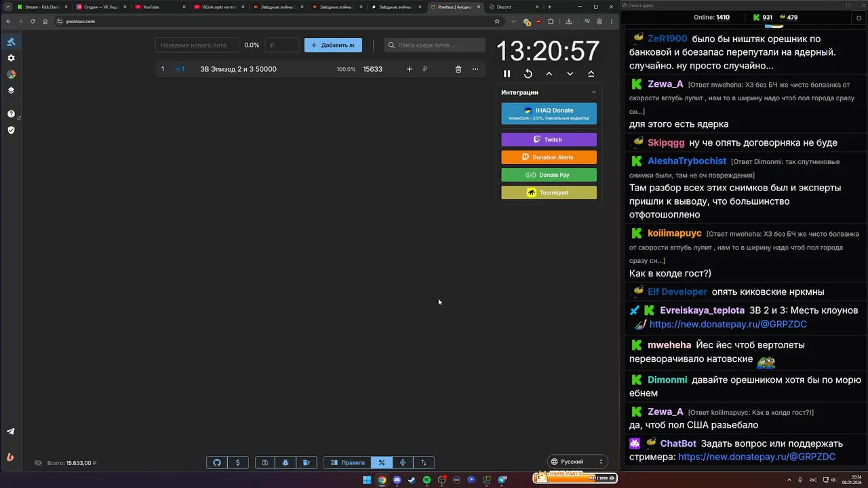
Task: Connect the Donation Alerts integration
Action: tap(549, 157)
